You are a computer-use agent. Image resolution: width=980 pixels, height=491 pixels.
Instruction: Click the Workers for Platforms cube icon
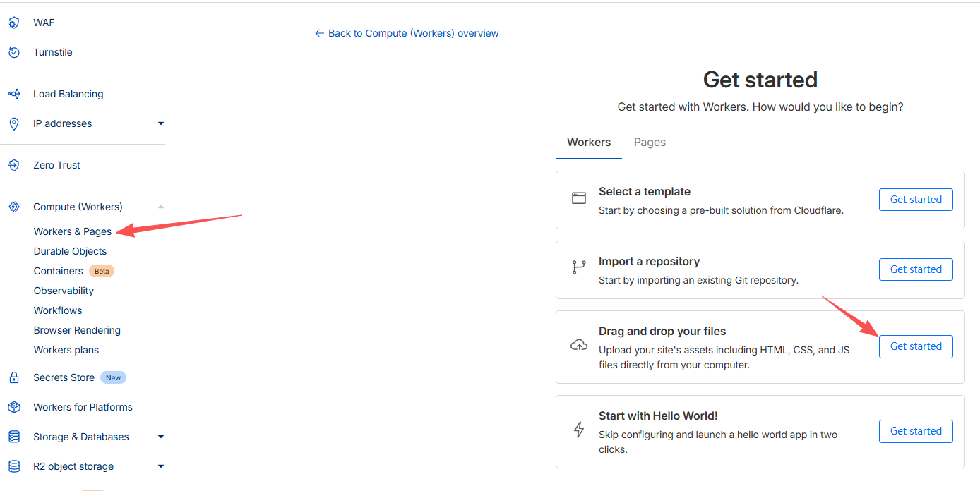click(x=13, y=407)
